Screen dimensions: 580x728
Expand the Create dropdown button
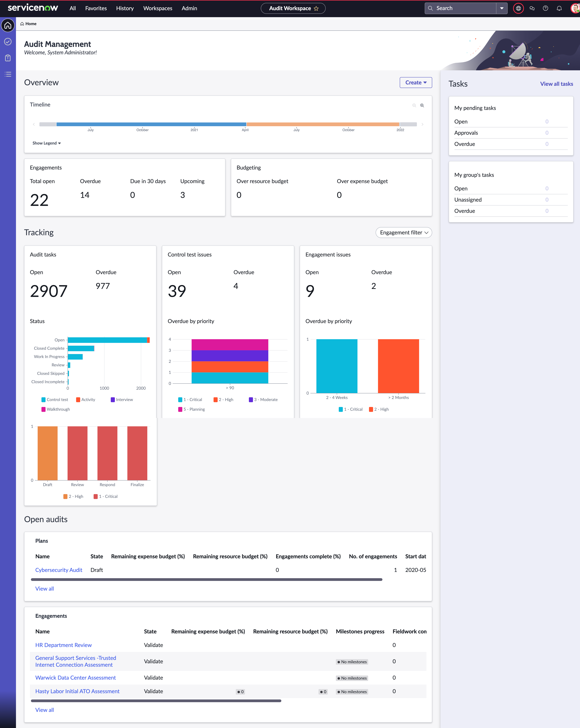[x=416, y=83]
